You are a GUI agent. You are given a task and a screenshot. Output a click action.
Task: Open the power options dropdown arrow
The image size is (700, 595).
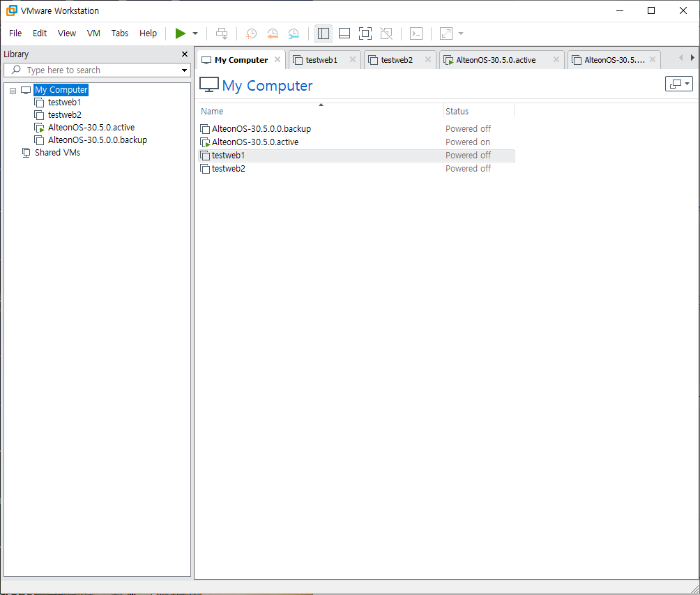195,33
